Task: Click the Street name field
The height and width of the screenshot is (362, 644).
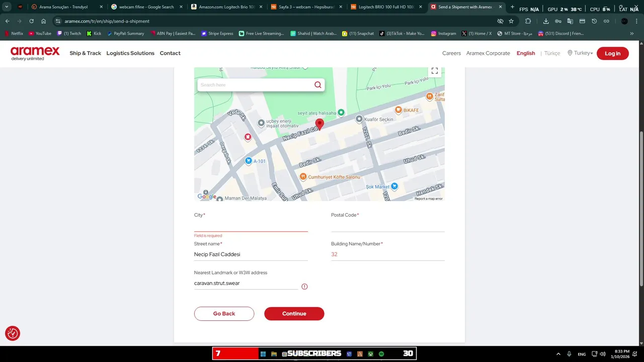Action: (x=251, y=254)
